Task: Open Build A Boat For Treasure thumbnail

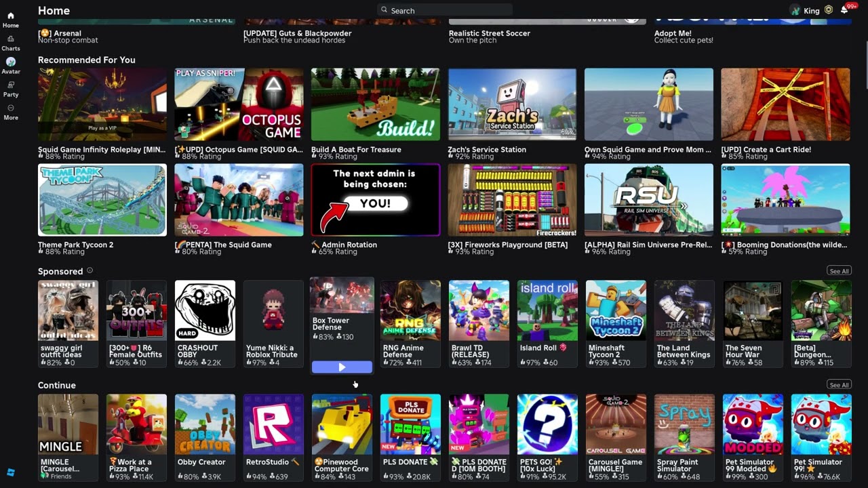Action: pos(376,104)
